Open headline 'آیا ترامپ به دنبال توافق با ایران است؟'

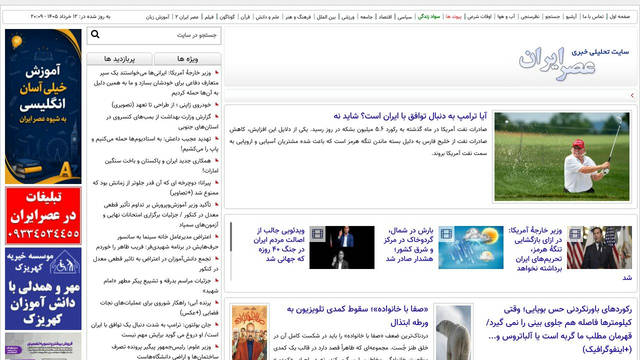pyautogui.click(x=410, y=116)
